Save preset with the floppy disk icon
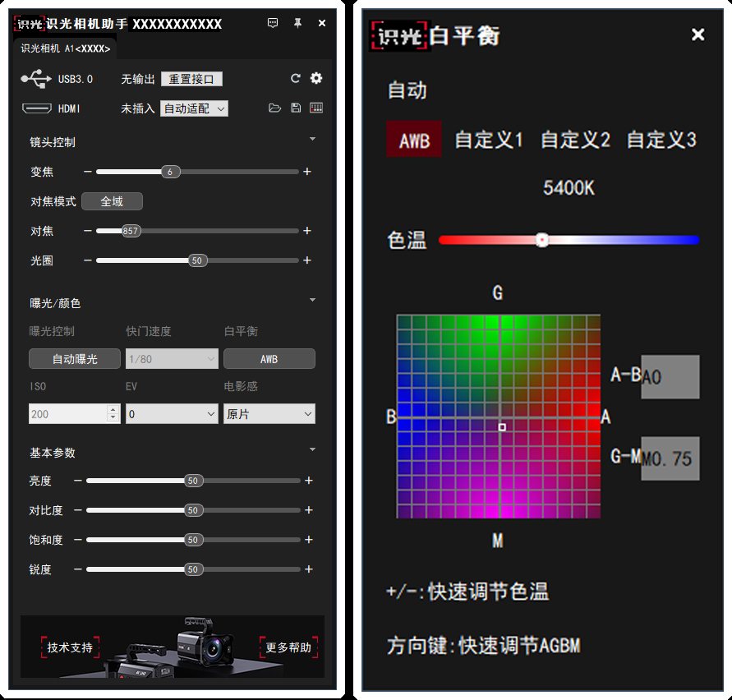 pyautogui.click(x=296, y=108)
